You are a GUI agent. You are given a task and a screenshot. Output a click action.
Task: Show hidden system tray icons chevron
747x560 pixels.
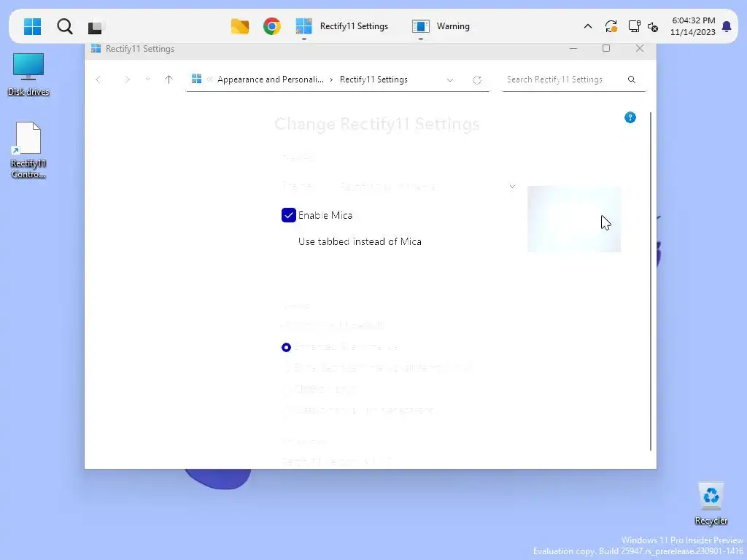tap(588, 26)
